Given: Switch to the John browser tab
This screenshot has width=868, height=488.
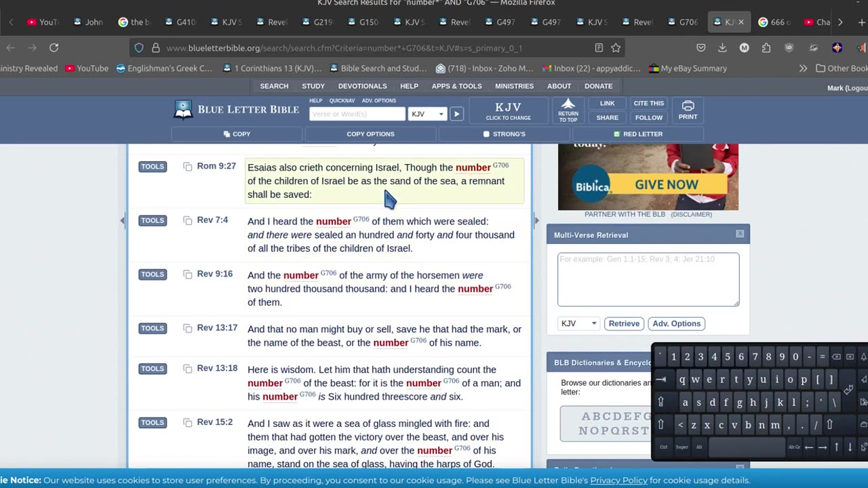Looking at the screenshot, I should (87, 22).
